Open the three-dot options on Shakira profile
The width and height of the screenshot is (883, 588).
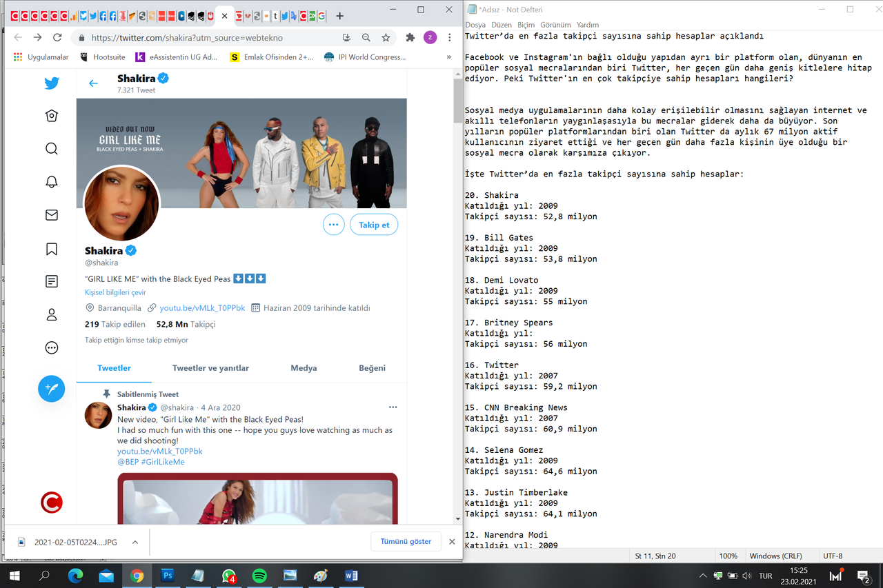pyautogui.click(x=334, y=225)
